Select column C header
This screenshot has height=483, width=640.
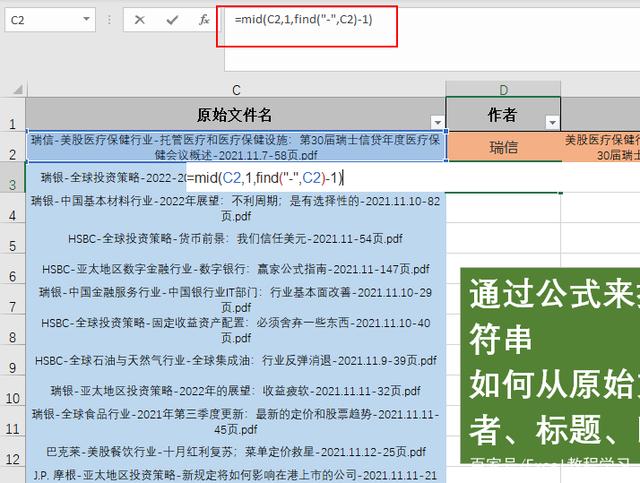coord(236,89)
